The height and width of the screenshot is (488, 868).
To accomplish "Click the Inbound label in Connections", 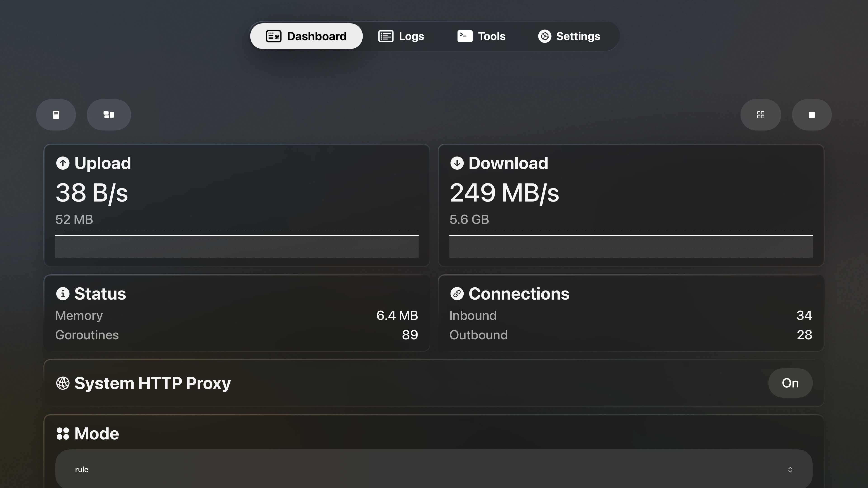I will point(473,315).
